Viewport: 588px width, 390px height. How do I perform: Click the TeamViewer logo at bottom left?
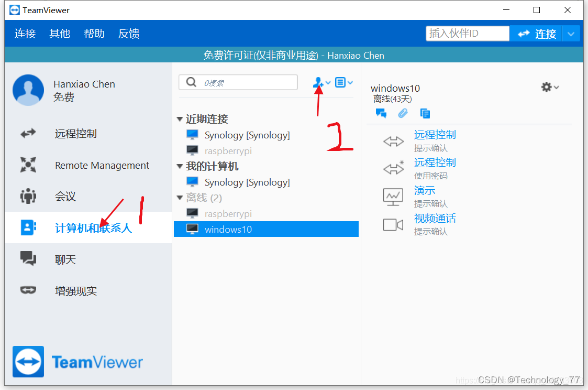(78, 362)
